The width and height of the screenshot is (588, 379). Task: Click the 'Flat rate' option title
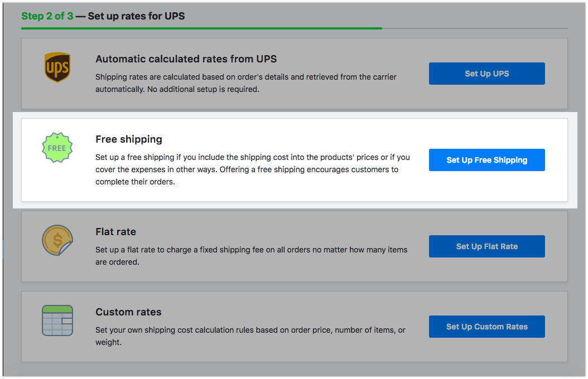(115, 232)
